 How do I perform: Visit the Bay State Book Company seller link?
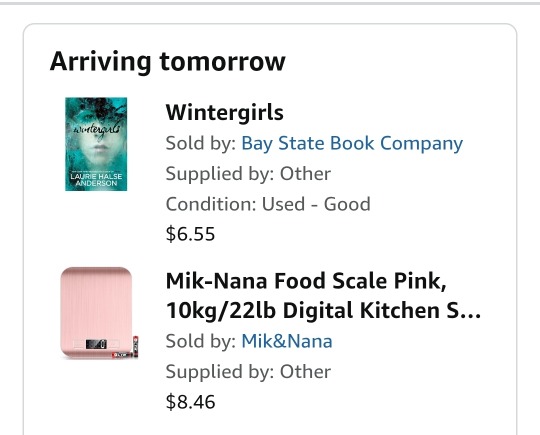[352, 143]
